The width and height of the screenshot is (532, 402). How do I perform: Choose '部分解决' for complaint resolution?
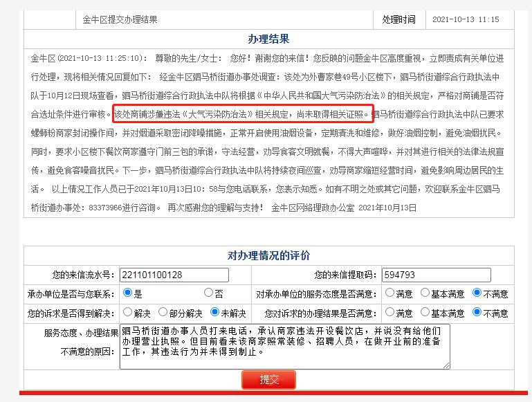point(163,313)
